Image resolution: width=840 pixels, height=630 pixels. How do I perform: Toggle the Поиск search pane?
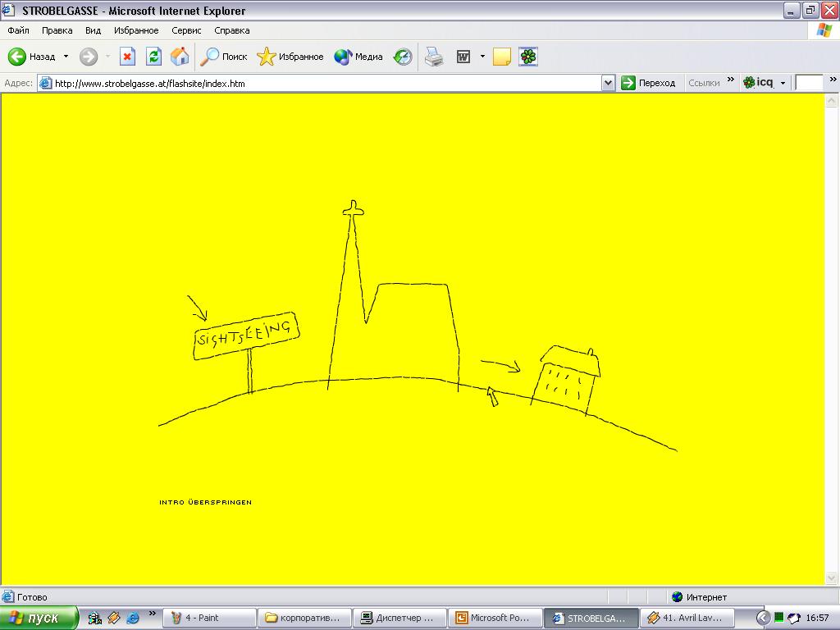pyautogui.click(x=225, y=57)
